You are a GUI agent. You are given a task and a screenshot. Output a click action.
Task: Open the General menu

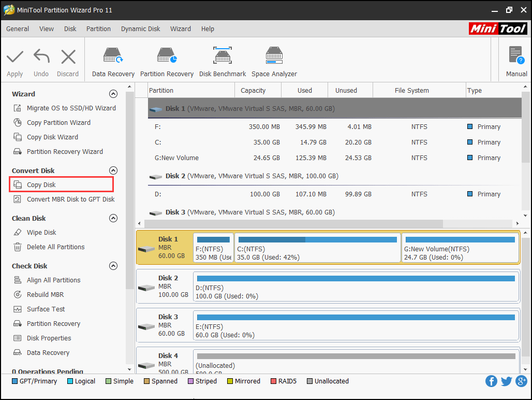tap(18, 29)
